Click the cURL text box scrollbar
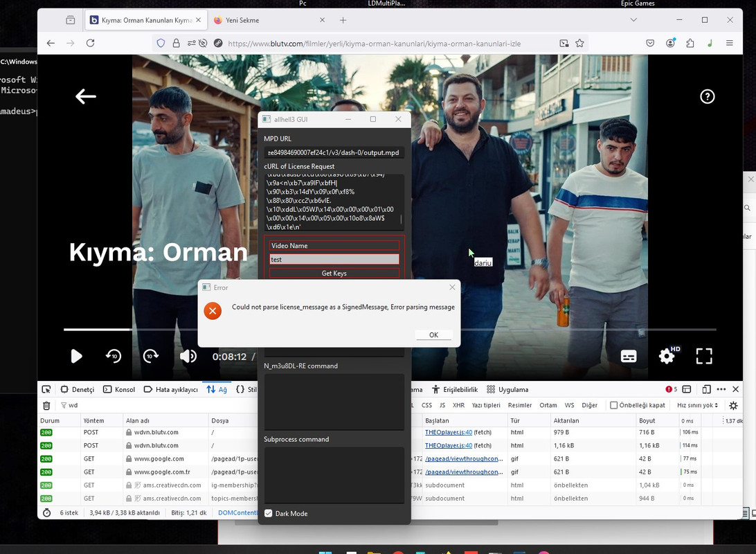Screen dimensions: 756x554 (401, 218)
